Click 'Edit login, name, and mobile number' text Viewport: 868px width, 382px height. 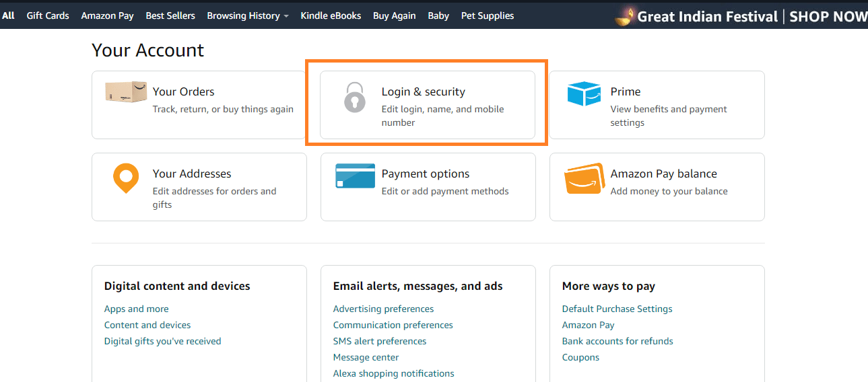point(443,116)
